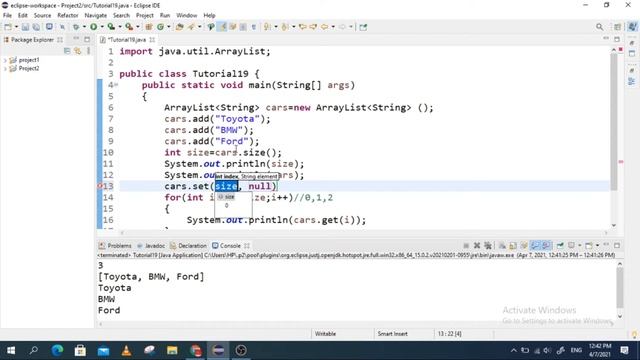Open the Window menu

pyautogui.click(x=187, y=15)
